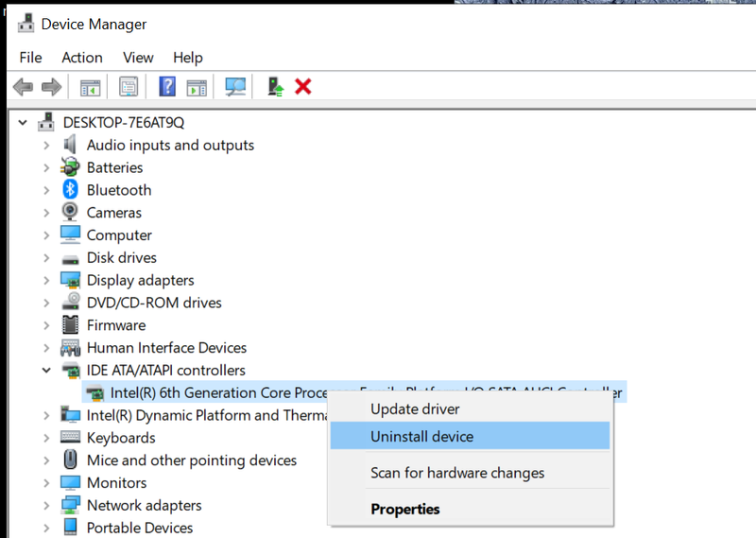756x538 pixels.
Task: Click the Network adapters icon
Action: coord(70,505)
